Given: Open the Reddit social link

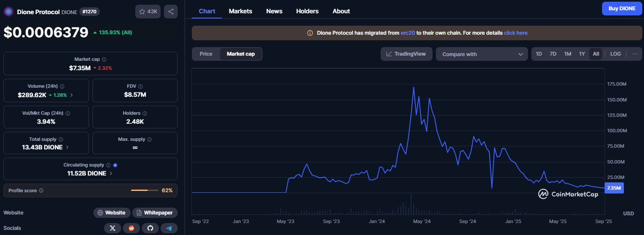Looking at the screenshot, I should [131, 228].
